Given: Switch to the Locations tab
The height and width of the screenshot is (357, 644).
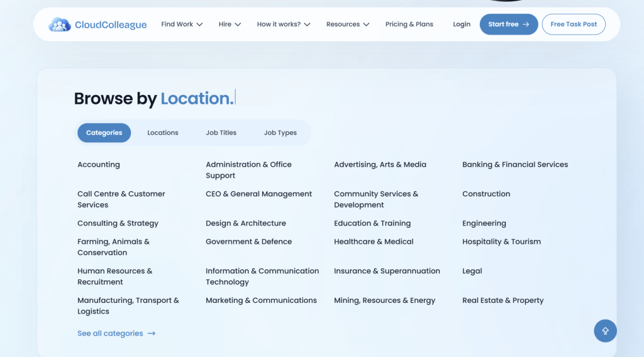Looking at the screenshot, I should click(163, 133).
